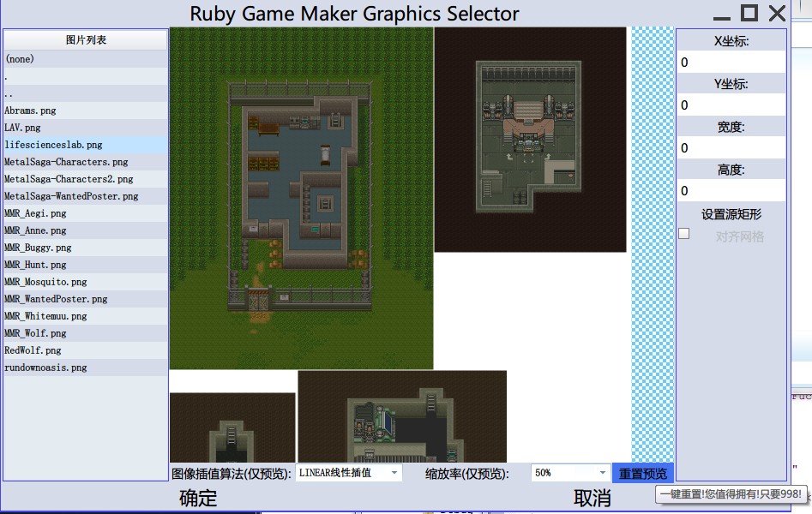
Task: Select (none) in the image list
Action: [x=86, y=59]
